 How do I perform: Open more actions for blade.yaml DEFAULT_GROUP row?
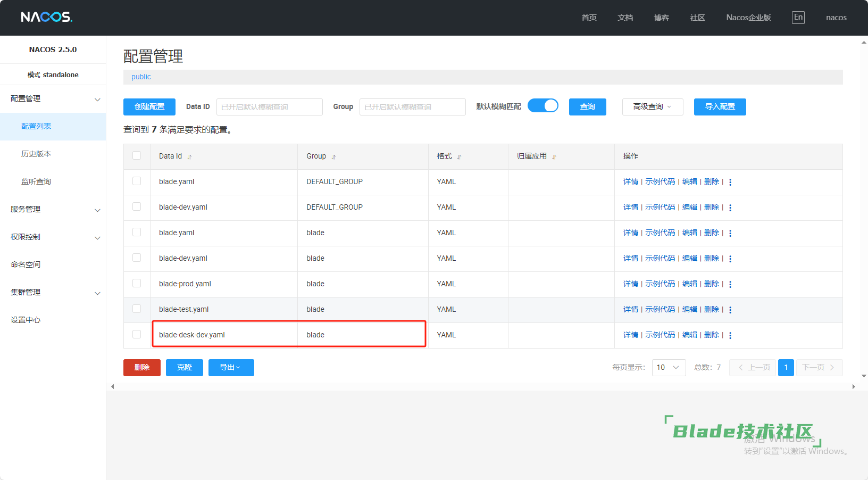(730, 182)
